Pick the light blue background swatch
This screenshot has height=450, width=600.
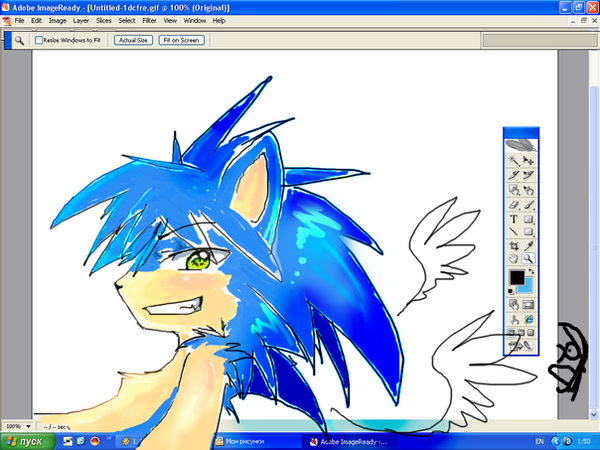(527, 286)
